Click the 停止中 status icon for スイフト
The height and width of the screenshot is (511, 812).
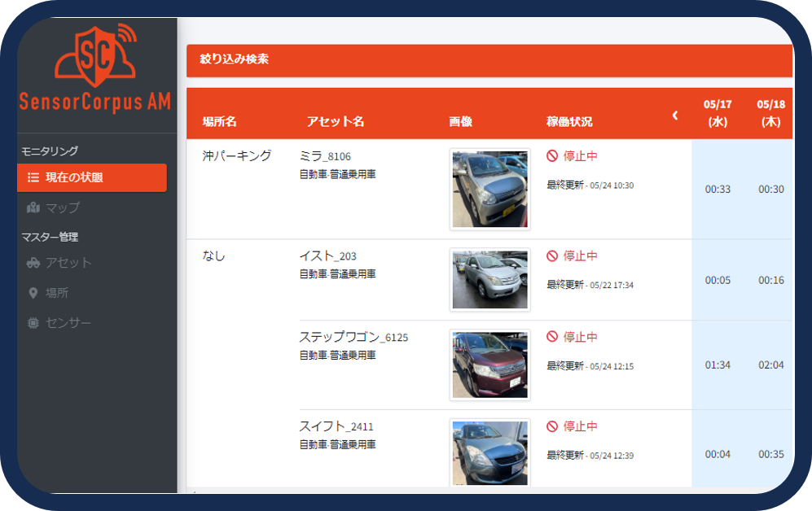pos(552,426)
